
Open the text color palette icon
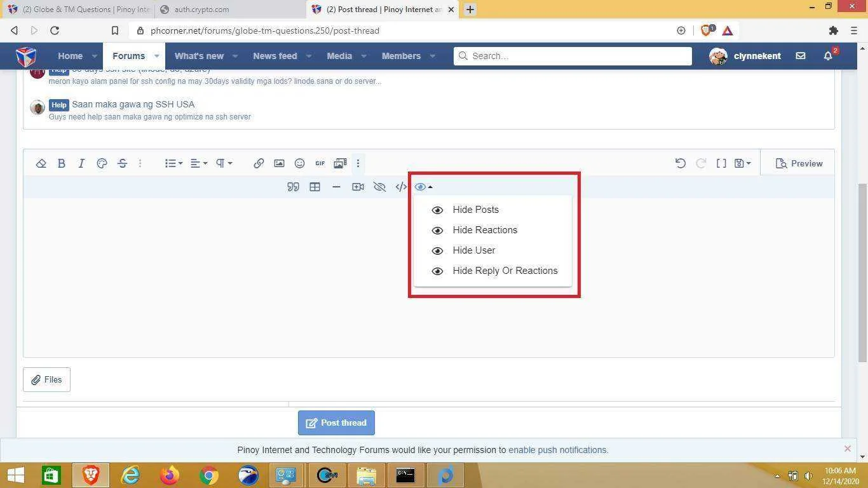click(102, 163)
